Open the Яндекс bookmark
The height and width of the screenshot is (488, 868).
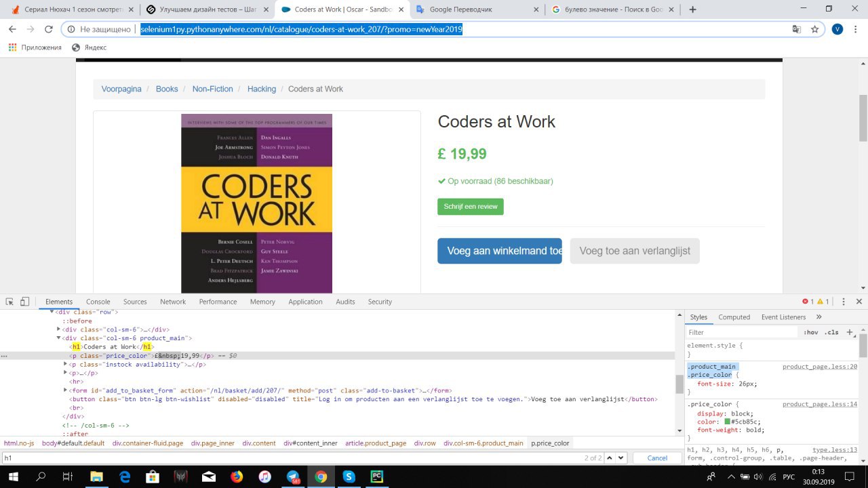coord(90,47)
